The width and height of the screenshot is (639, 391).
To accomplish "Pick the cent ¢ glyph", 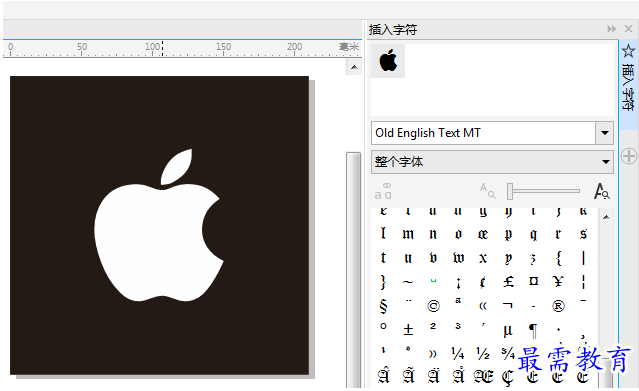I will [x=483, y=282].
